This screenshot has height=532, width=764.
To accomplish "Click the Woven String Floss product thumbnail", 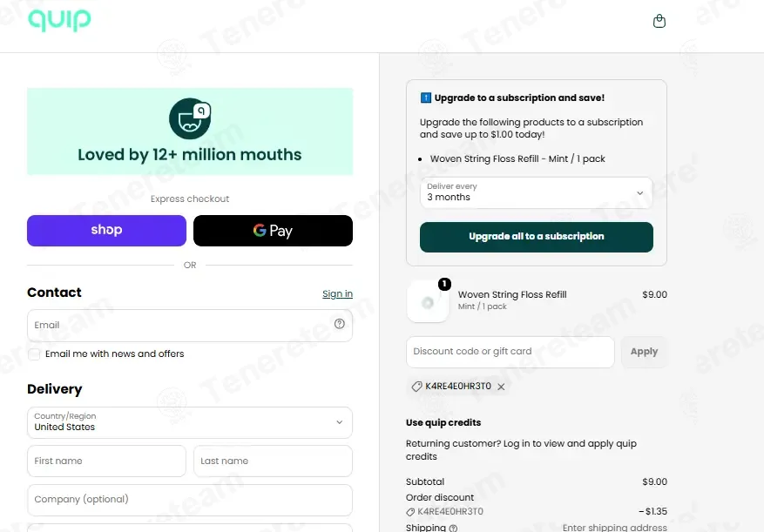I will tap(428, 301).
